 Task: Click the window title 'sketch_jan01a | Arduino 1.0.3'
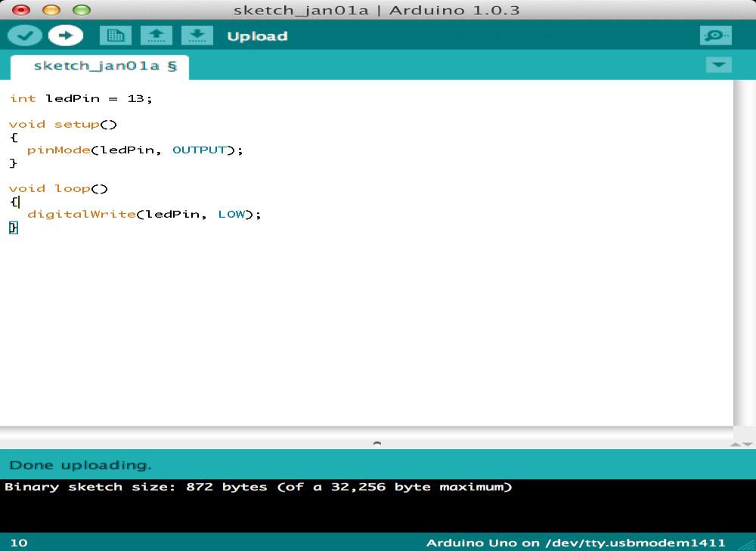coord(376,10)
